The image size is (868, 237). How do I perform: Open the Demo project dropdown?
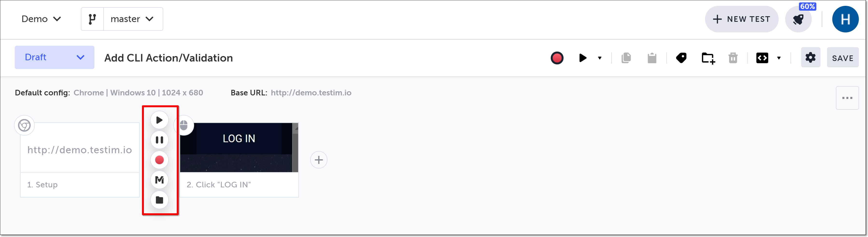point(41,19)
